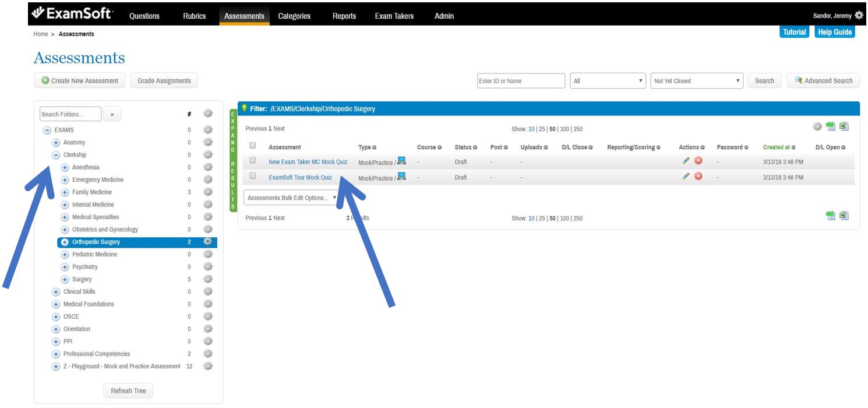
Task: Open the Reports menu
Action: [344, 16]
